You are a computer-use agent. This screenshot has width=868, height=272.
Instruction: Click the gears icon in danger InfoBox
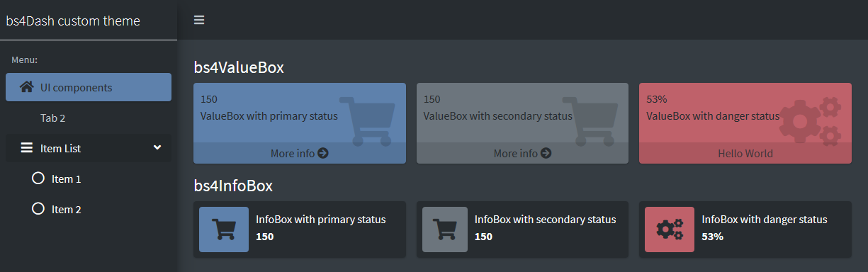coord(670,229)
